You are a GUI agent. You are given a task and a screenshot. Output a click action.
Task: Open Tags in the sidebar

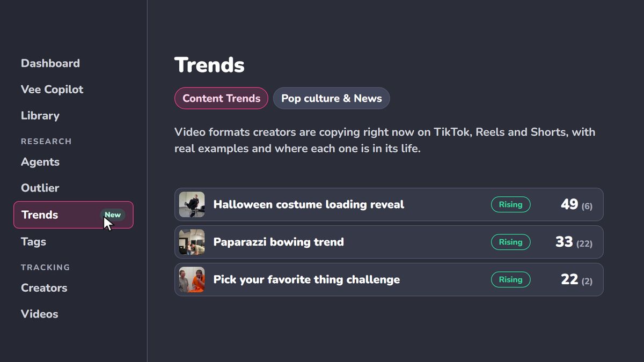[34, 242]
